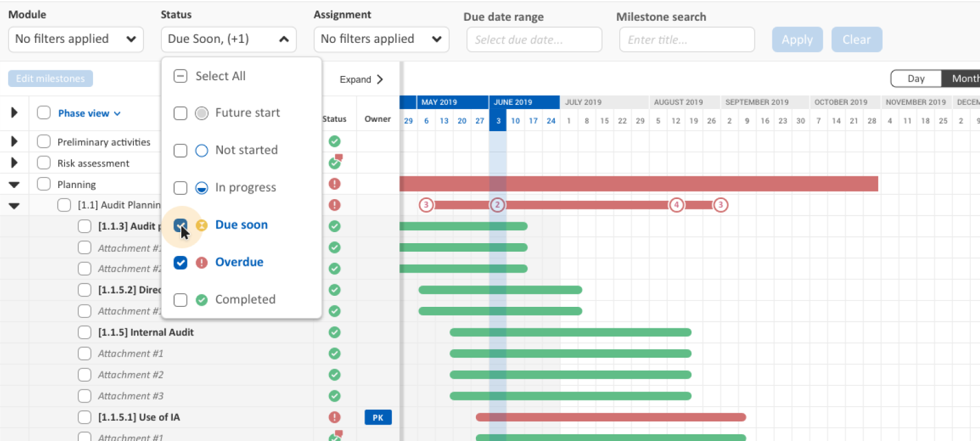This screenshot has width=980, height=441.
Task: Click the completed status icon for Internal Audit row
Action: 334,332
